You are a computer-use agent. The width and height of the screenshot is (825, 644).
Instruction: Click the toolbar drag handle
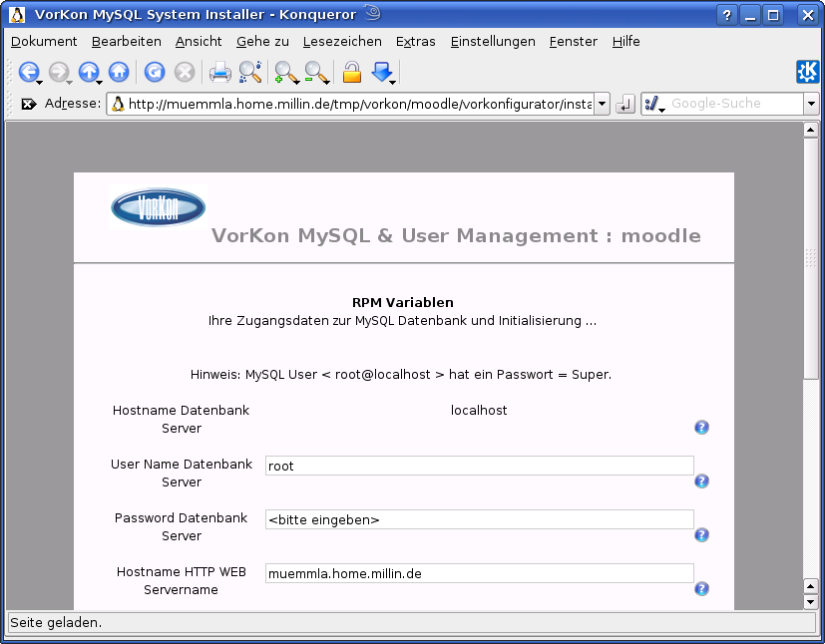[9, 72]
